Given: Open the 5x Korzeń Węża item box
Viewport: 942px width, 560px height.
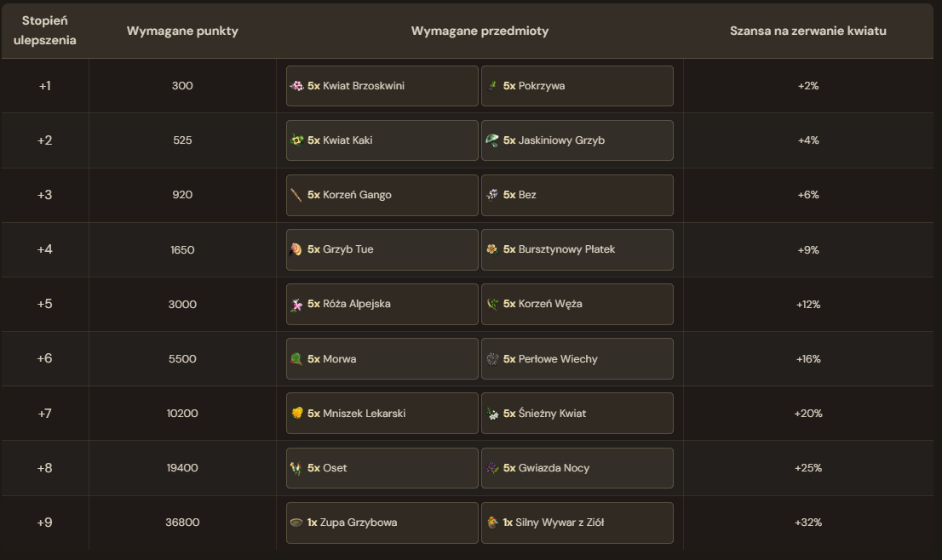Looking at the screenshot, I should tap(577, 305).
